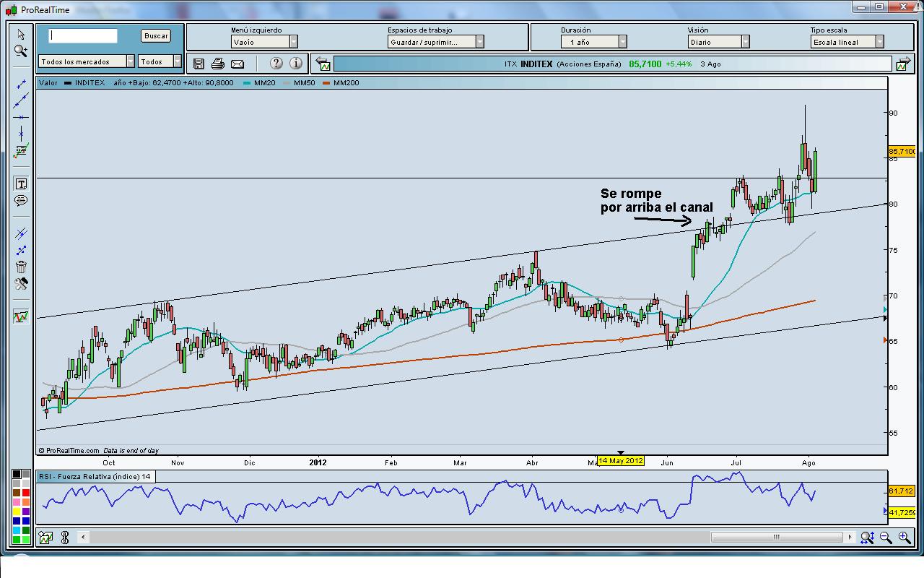
Task: Open the Duración dropdown showing 1 año
Action: point(594,42)
